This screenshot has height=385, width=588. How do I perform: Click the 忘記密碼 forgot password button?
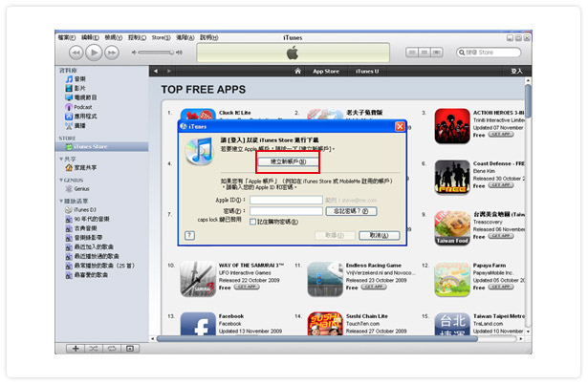[351, 211]
